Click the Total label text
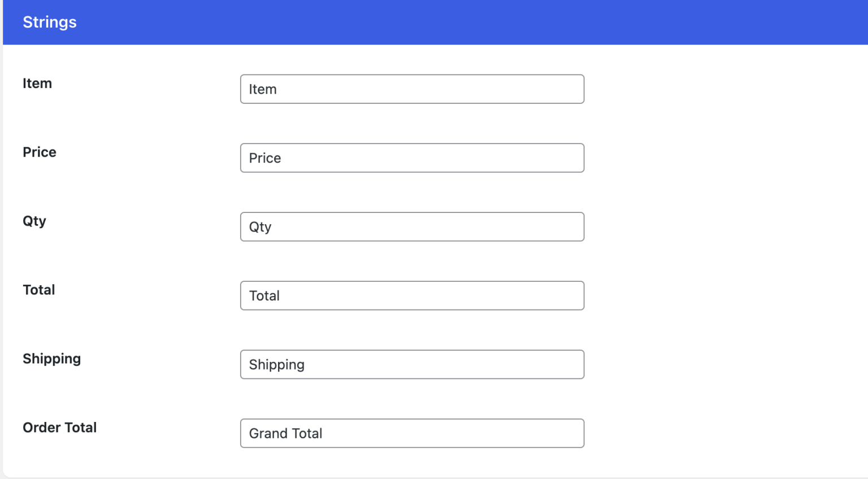 tap(38, 290)
